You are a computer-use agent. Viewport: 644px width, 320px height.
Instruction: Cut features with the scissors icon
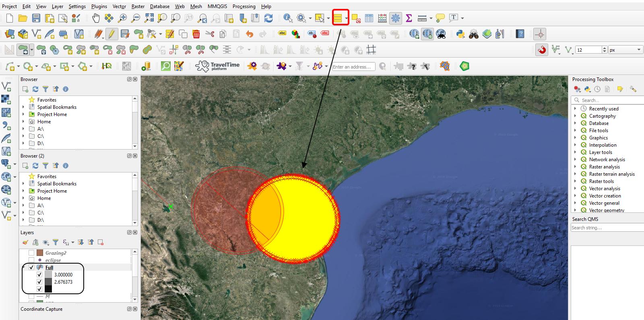tap(210, 34)
